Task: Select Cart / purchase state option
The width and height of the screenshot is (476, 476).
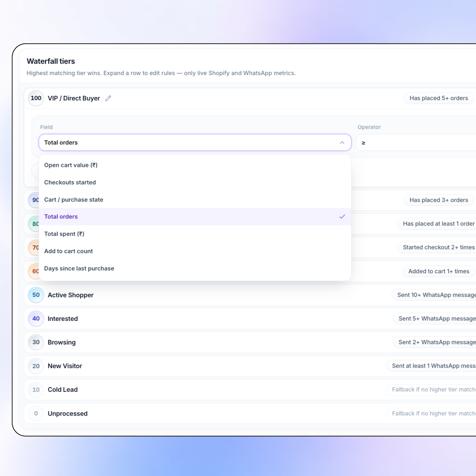Action: point(195,200)
